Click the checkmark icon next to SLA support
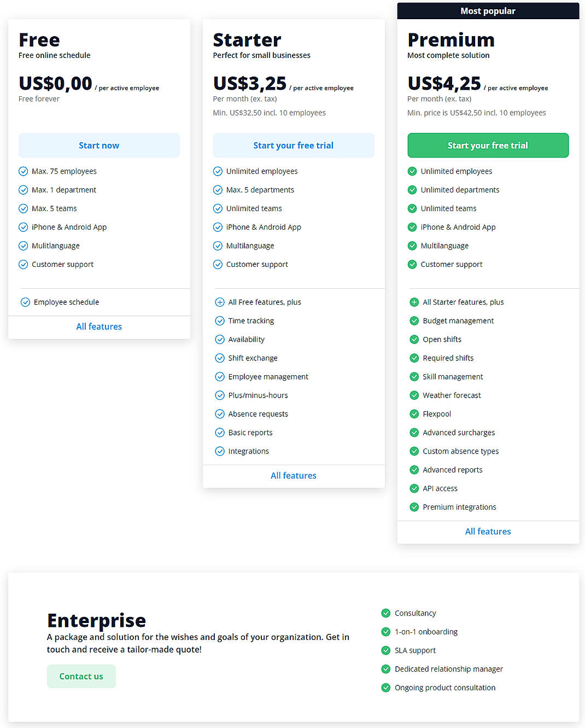 click(385, 650)
